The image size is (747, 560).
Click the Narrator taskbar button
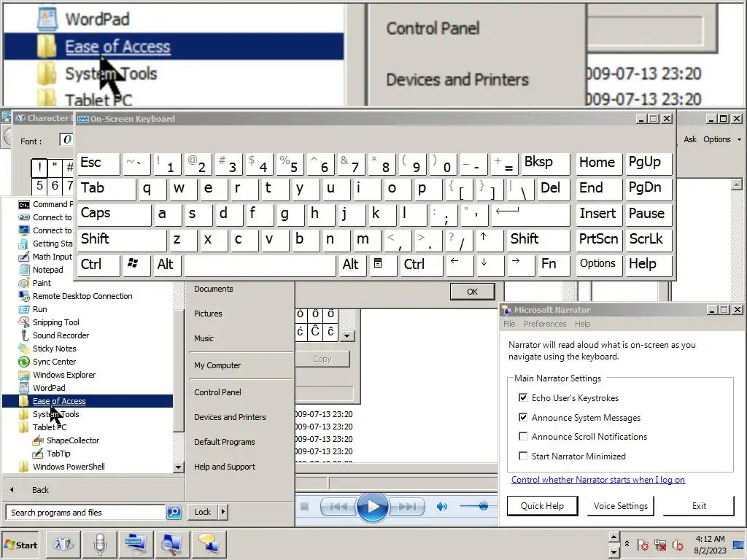(x=208, y=544)
